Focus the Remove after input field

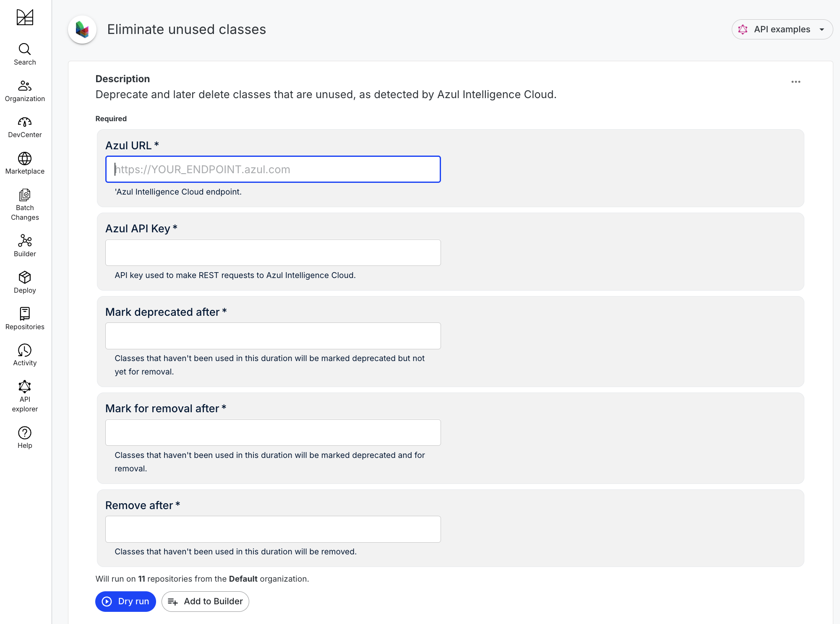point(273,529)
